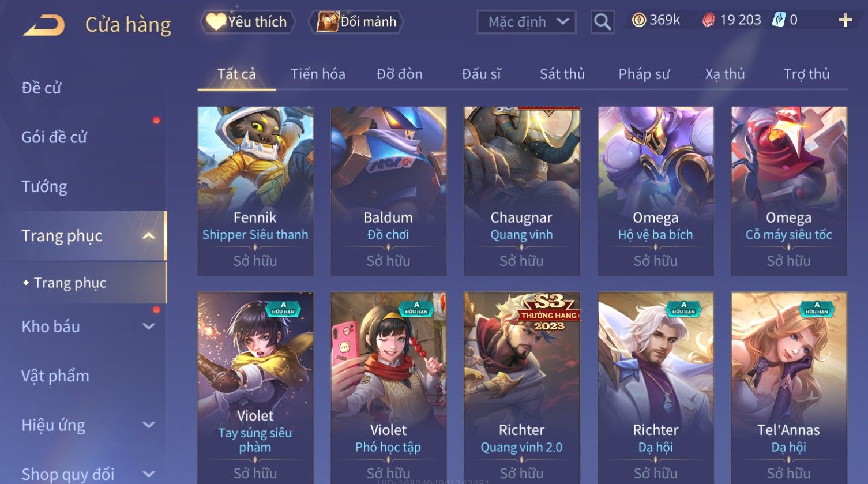This screenshot has height=484, width=868.
Task: Click the gold coin currency icon
Action: click(638, 20)
